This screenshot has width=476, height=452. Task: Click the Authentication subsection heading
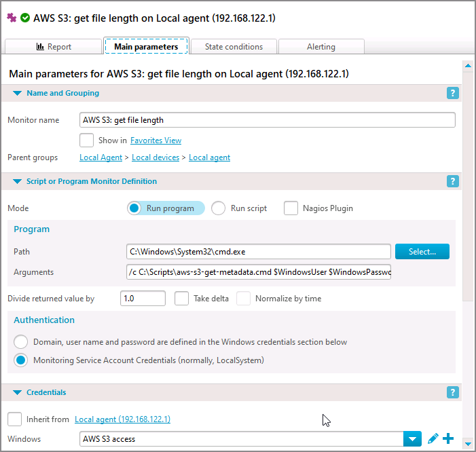pos(44,320)
